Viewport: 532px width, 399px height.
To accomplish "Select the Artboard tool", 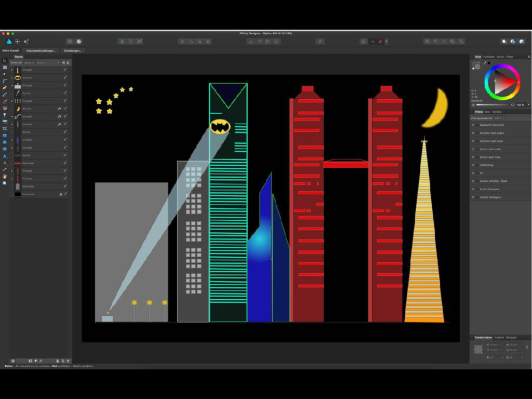I will coord(4,67).
